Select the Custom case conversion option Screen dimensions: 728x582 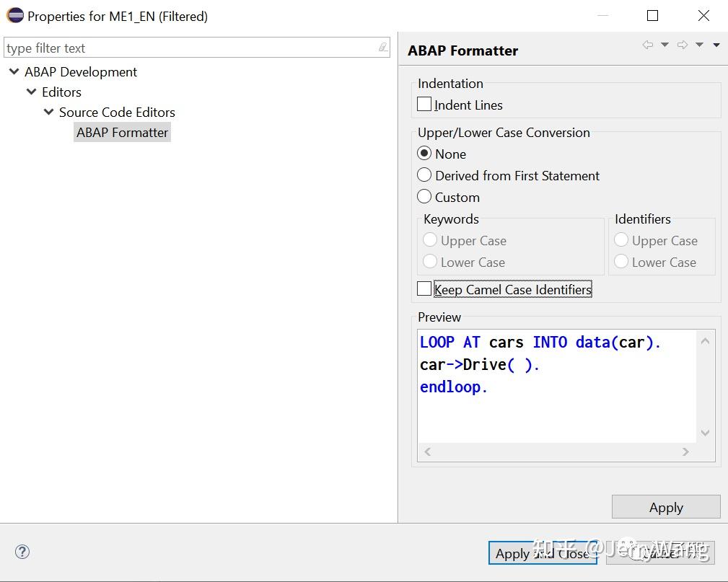424,197
